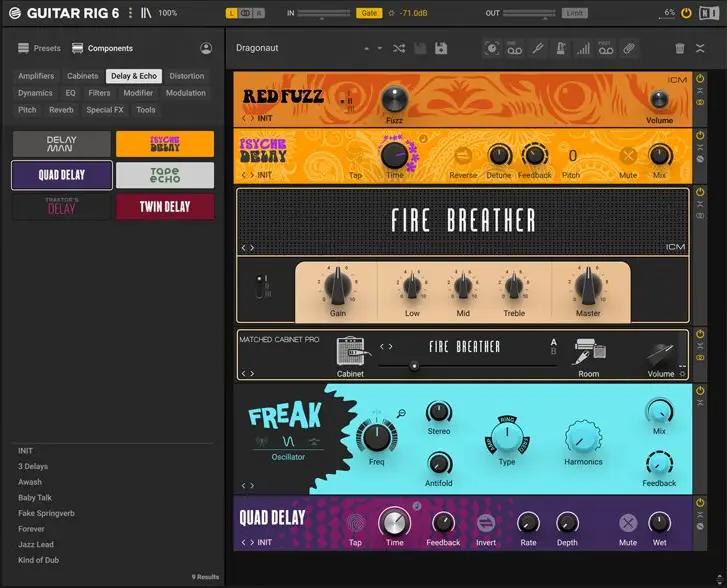Click the gate learn icon beside -71.0dB

pos(392,13)
